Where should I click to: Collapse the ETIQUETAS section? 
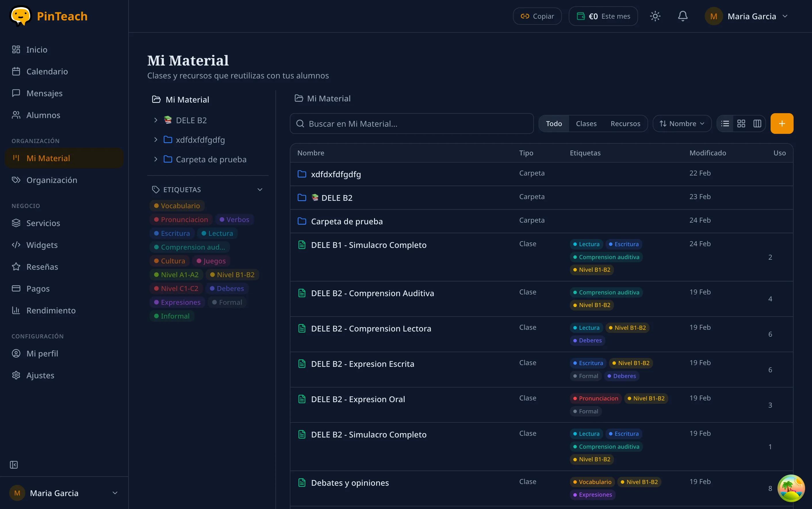click(260, 190)
